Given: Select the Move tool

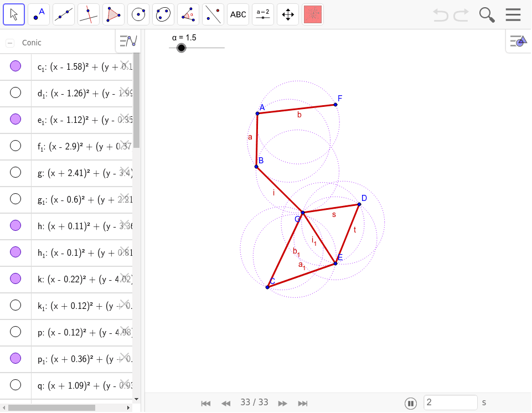Looking at the screenshot, I should pos(14,14).
